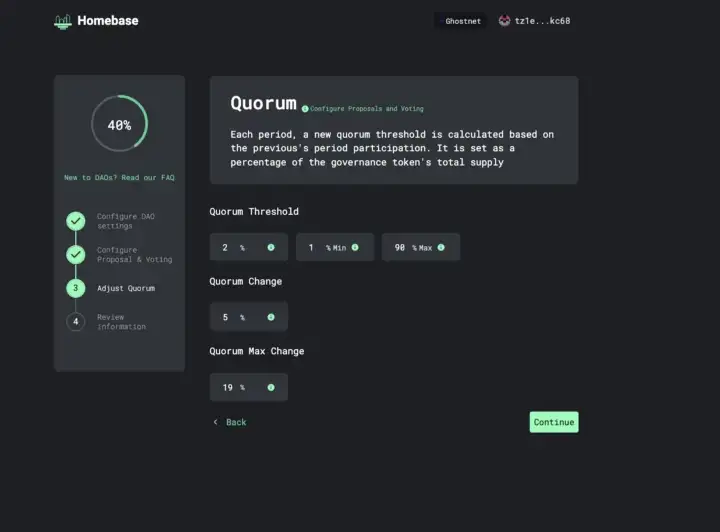Select step 3 Adjust Quorum

(75, 288)
